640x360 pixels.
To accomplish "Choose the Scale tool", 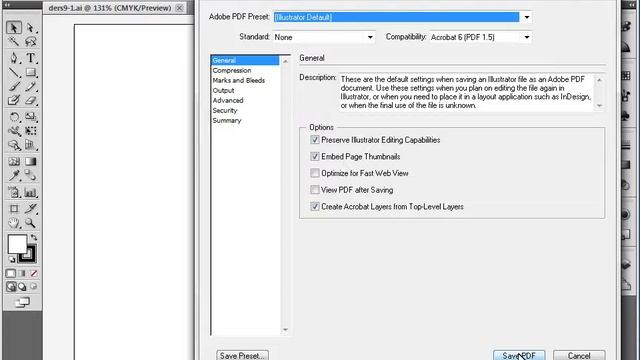I will click(x=31, y=117).
